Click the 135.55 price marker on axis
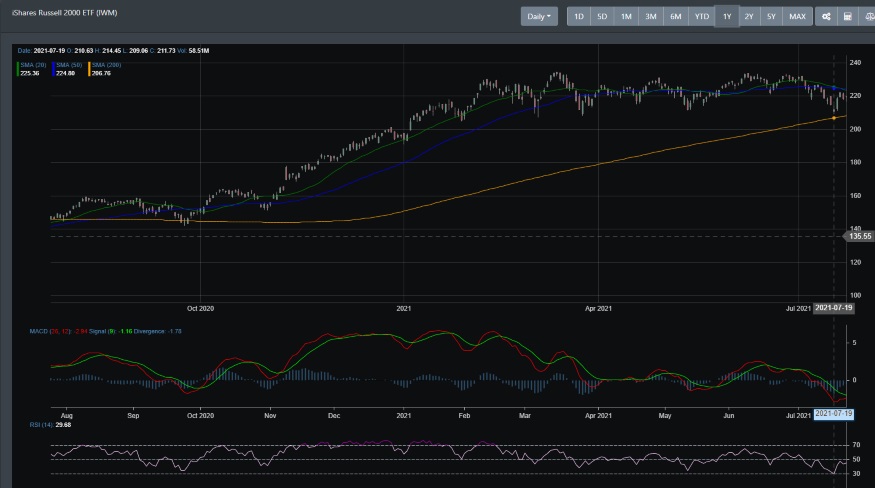This screenshot has height=488, width=875. click(x=859, y=236)
